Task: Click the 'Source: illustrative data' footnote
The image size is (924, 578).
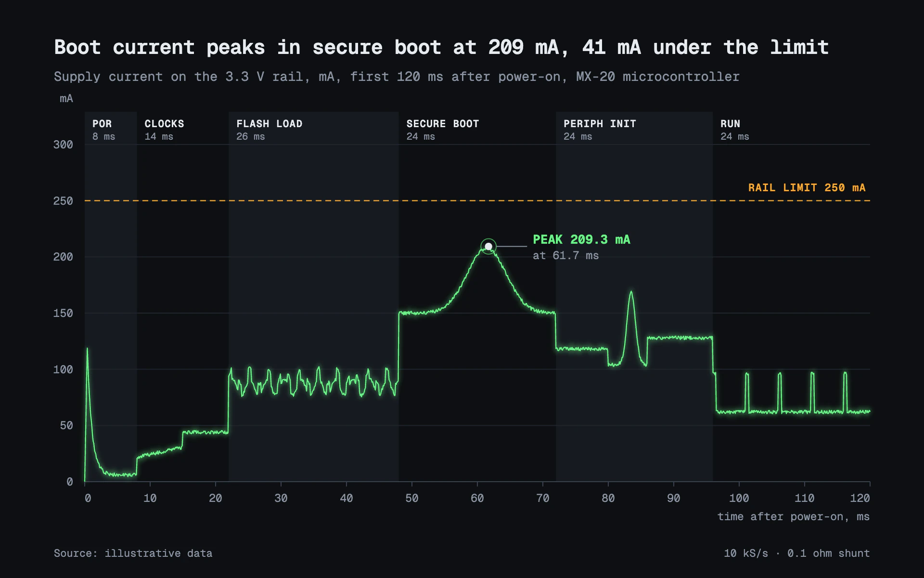Action: click(133, 553)
